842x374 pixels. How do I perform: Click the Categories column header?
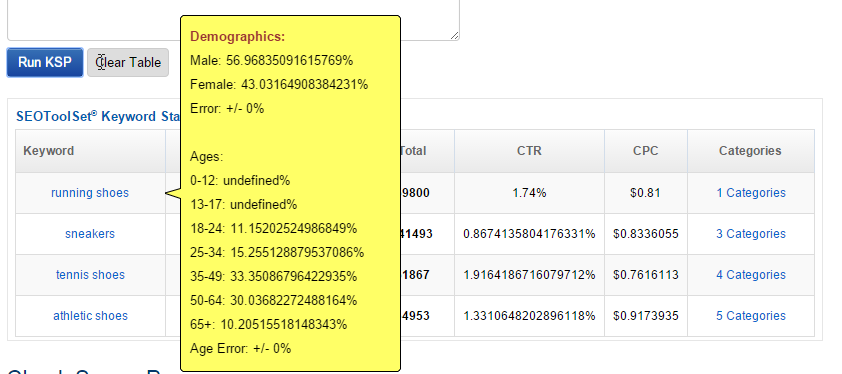pyautogui.click(x=750, y=151)
